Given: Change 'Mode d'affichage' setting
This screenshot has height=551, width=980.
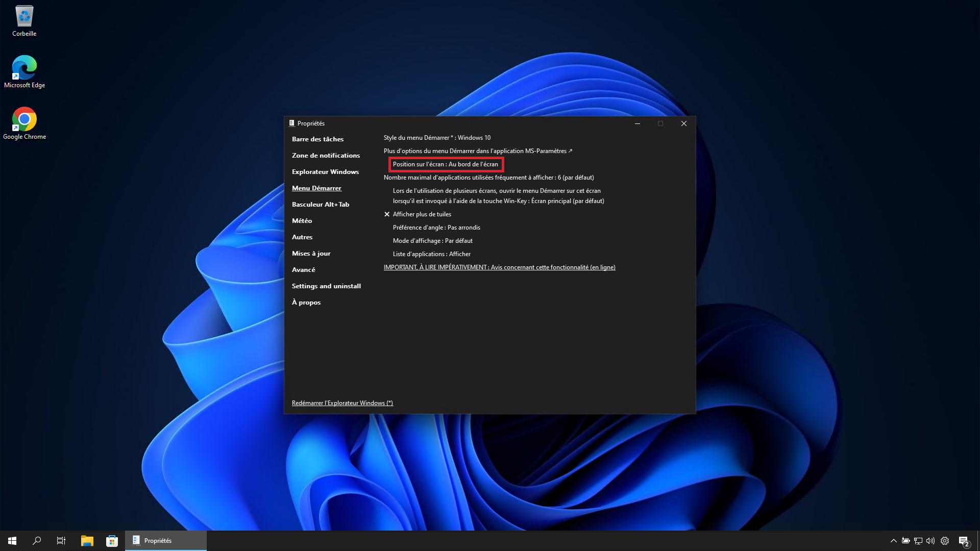Looking at the screenshot, I should 432,241.
